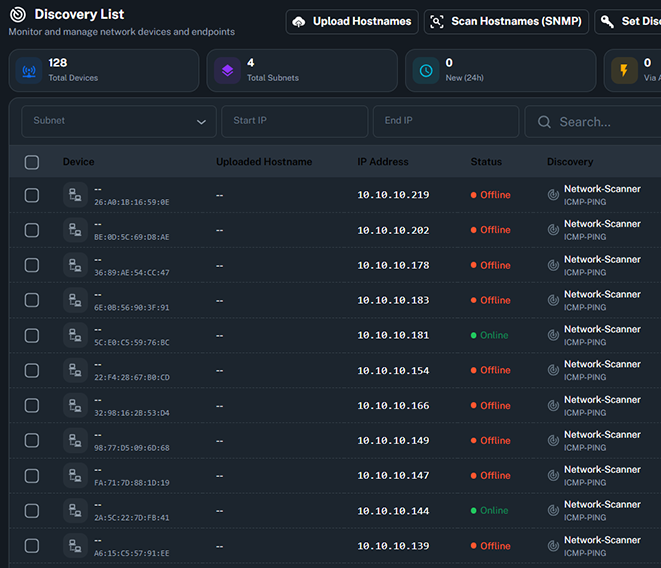Click device icon for 5C:E0:C5:59:76:BC
Screen dimensions: 661x568
tap(75, 335)
